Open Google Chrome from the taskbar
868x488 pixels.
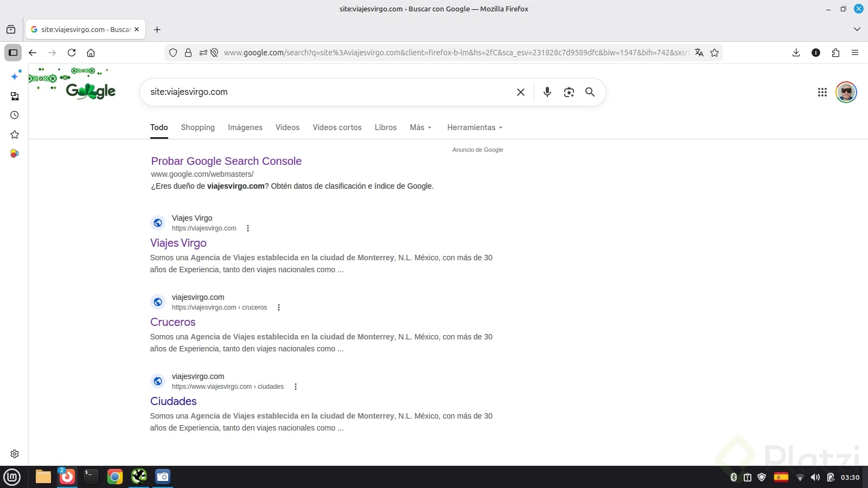[x=115, y=477]
